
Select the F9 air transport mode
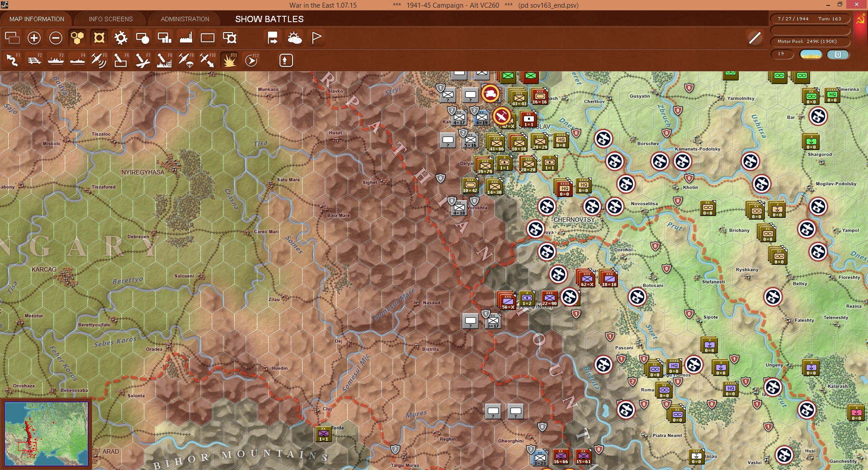pyautogui.click(x=186, y=60)
